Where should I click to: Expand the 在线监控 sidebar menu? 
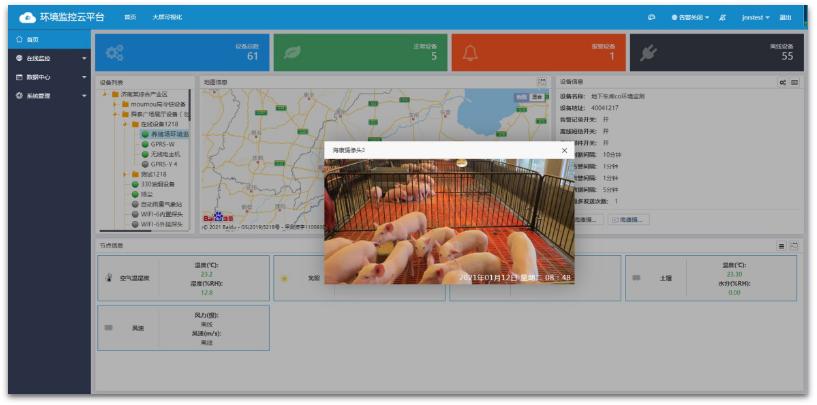pyautogui.click(x=84, y=58)
